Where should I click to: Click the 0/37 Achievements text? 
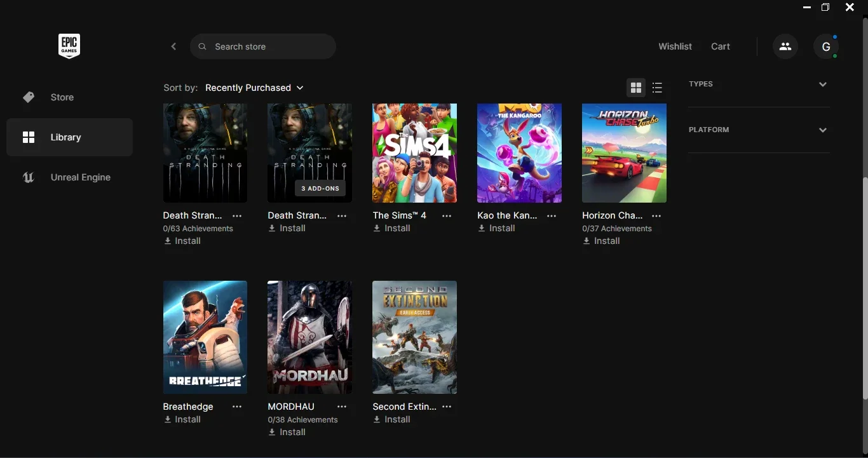click(x=617, y=229)
